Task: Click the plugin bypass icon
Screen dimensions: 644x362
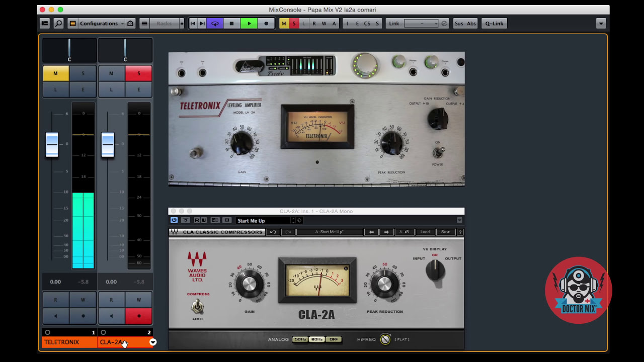Action: [x=186, y=220]
